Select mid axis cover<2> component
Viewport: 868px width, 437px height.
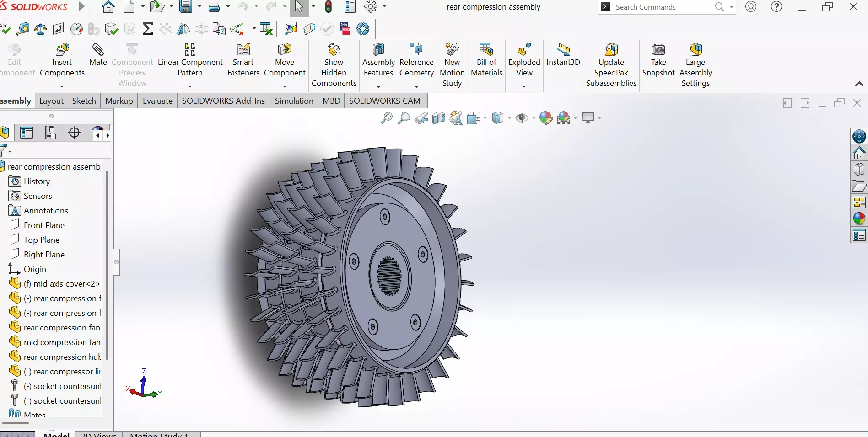[x=61, y=284]
